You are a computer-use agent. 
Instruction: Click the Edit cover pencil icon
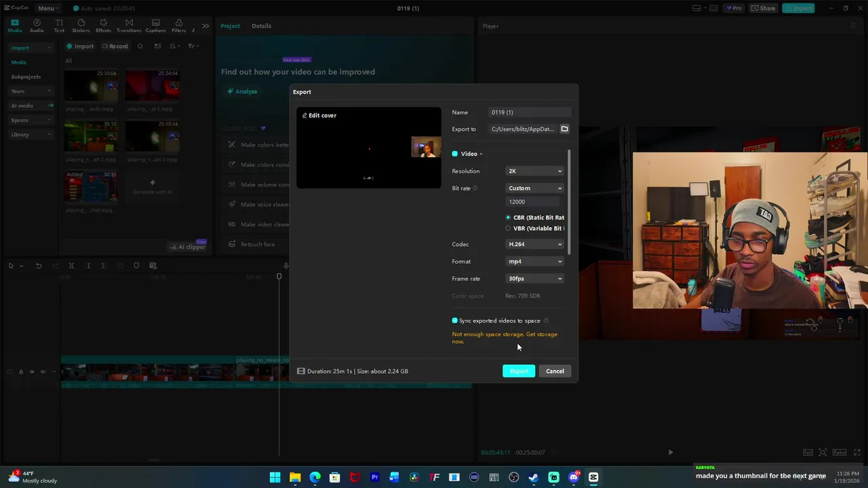(x=304, y=115)
